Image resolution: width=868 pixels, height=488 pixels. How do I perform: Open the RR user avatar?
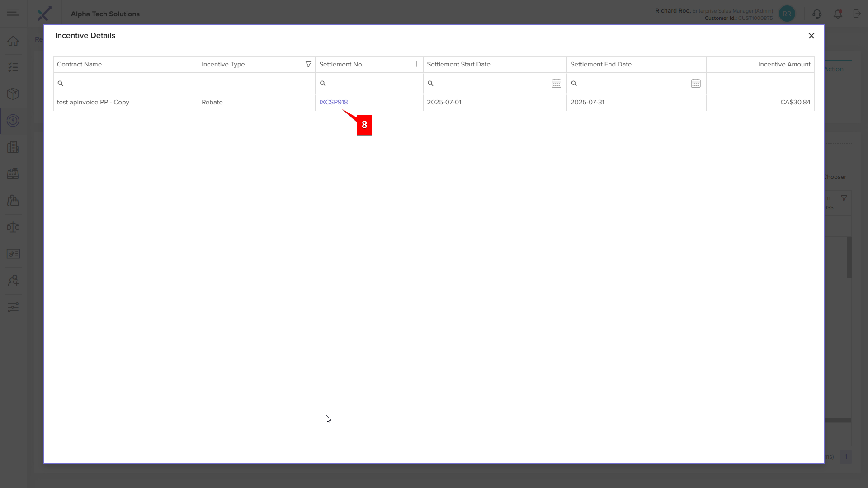787,14
